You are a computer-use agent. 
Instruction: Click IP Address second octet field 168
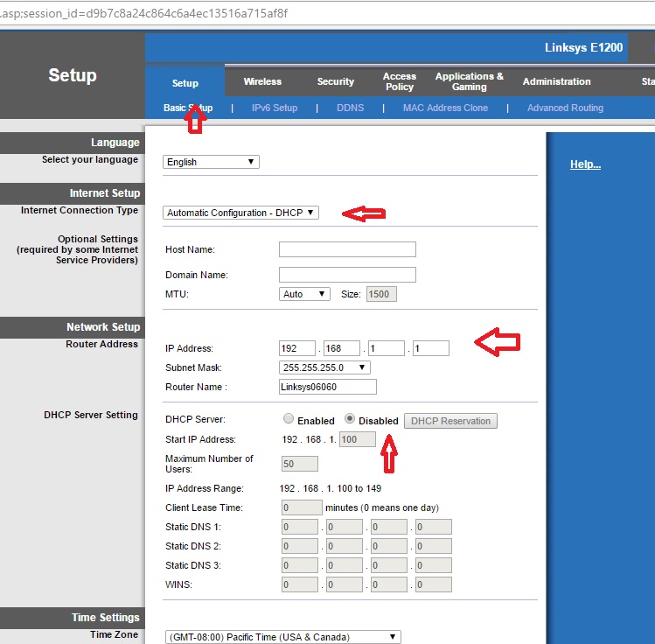click(x=342, y=348)
